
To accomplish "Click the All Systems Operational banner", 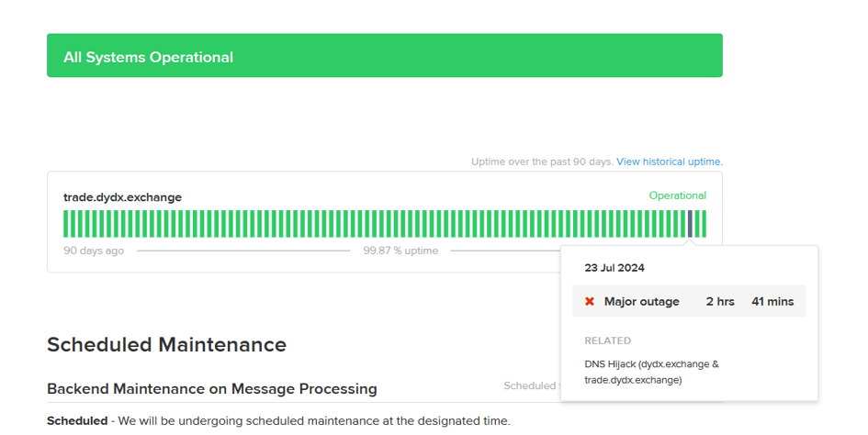I will (385, 55).
